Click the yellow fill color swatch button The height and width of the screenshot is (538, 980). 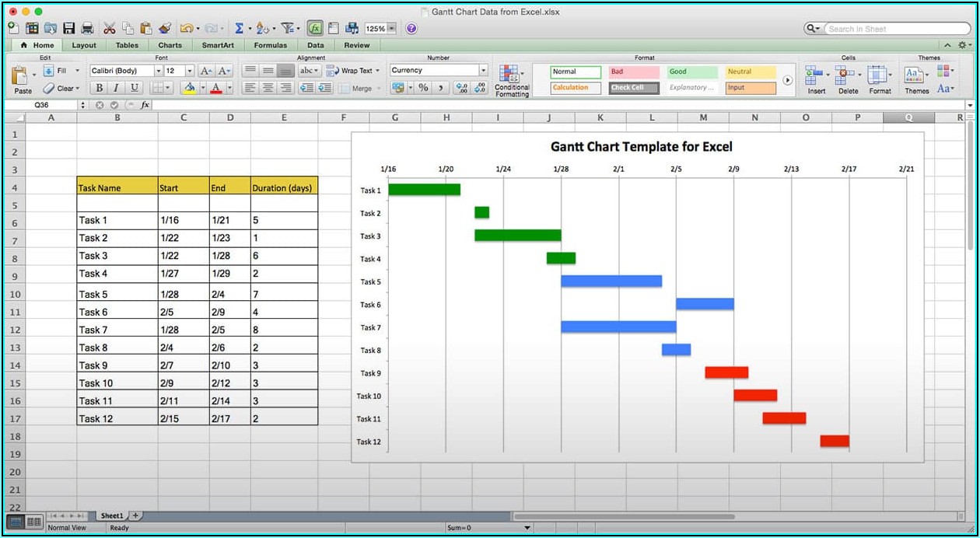pos(189,88)
